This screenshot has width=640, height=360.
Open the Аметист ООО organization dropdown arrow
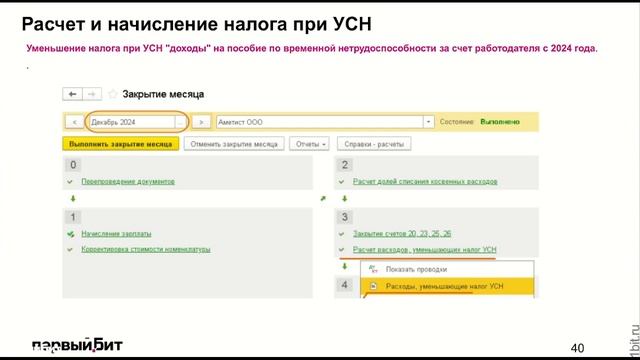point(428,122)
